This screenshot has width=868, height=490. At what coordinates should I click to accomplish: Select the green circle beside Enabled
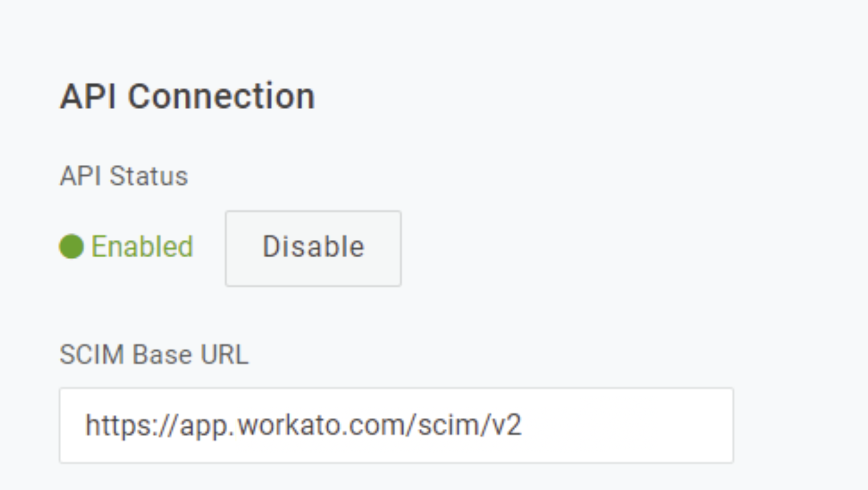[71, 247]
